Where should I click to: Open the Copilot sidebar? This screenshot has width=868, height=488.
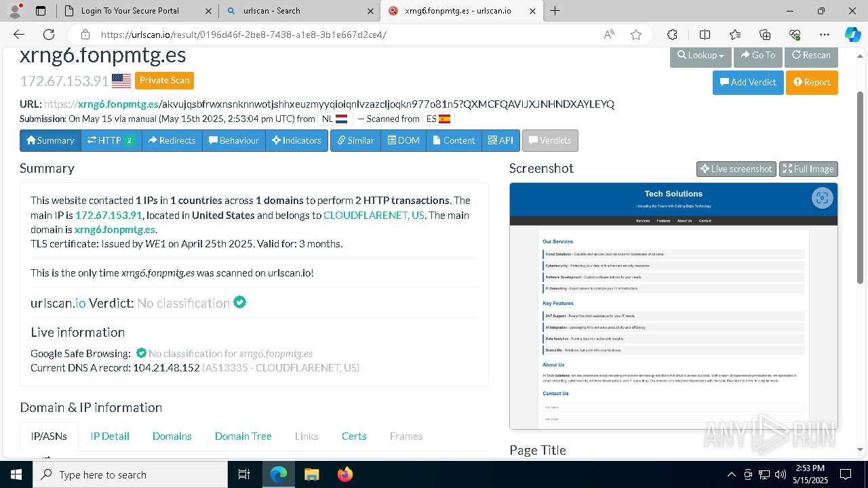tap(852, 35)
